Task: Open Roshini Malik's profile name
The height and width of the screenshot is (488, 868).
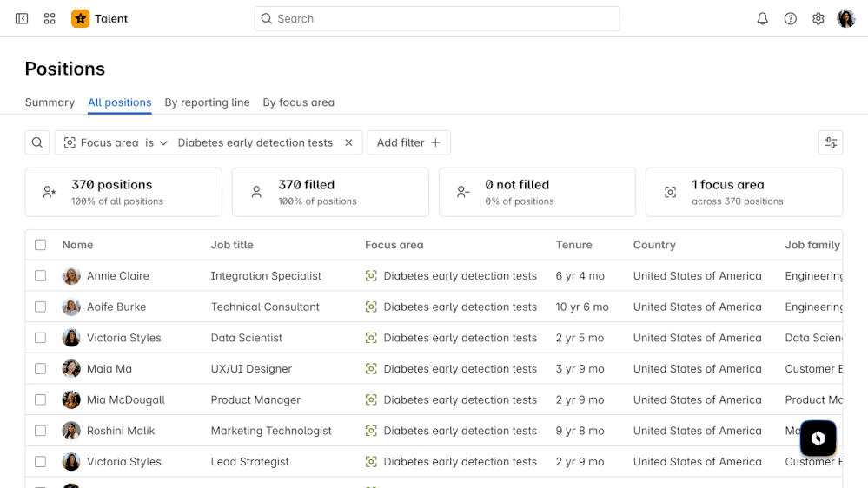Action: (x=121, y=431)
